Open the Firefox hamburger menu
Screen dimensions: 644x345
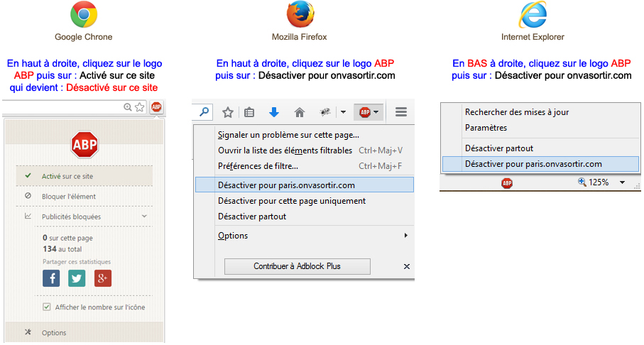tap(401, 112)
